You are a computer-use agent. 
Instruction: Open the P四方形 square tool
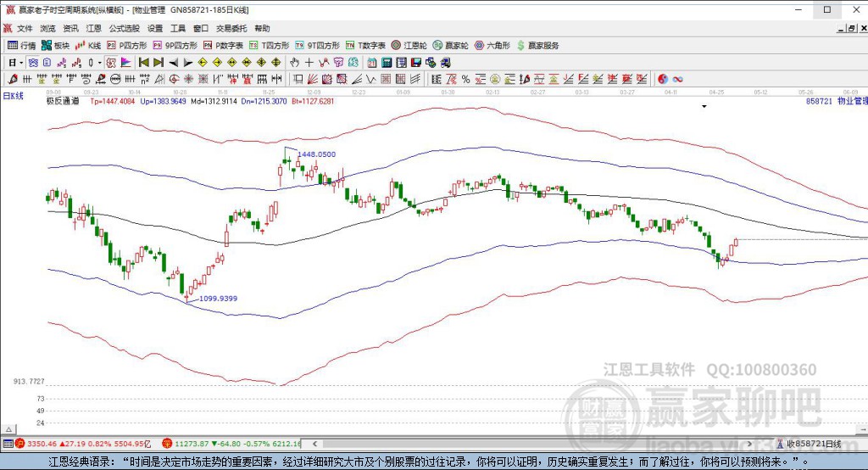pos(127,46)
